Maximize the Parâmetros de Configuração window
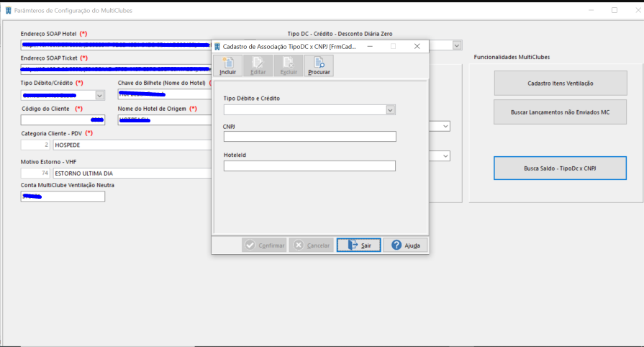This screenshot has height=347, width=644. pyautogui.click(x=614, y=10)
